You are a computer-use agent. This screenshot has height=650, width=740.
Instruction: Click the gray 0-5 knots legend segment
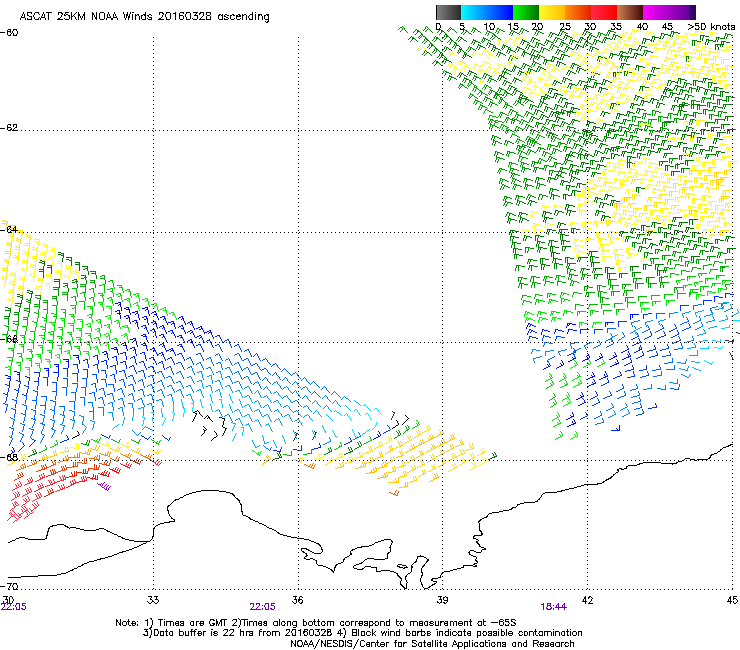(x=448, y=12)
